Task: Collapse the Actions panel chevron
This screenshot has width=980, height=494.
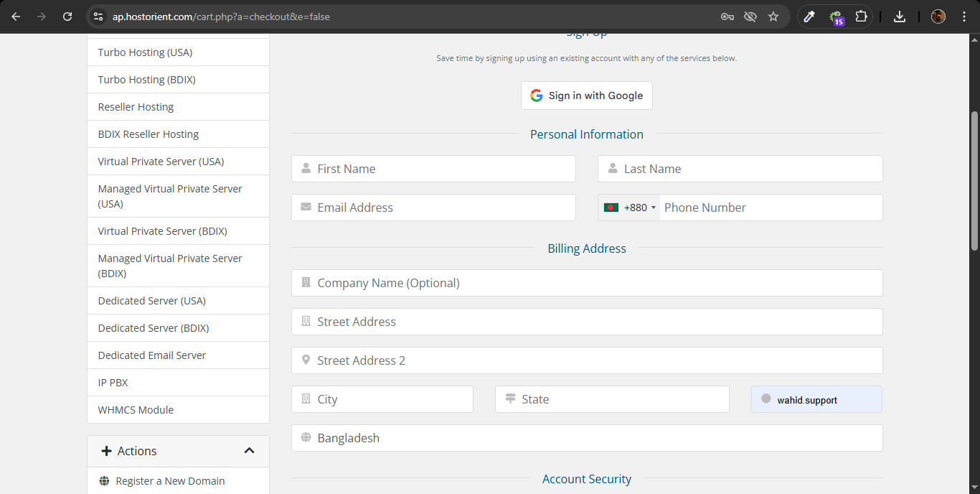Action: [x=249, y=451]
